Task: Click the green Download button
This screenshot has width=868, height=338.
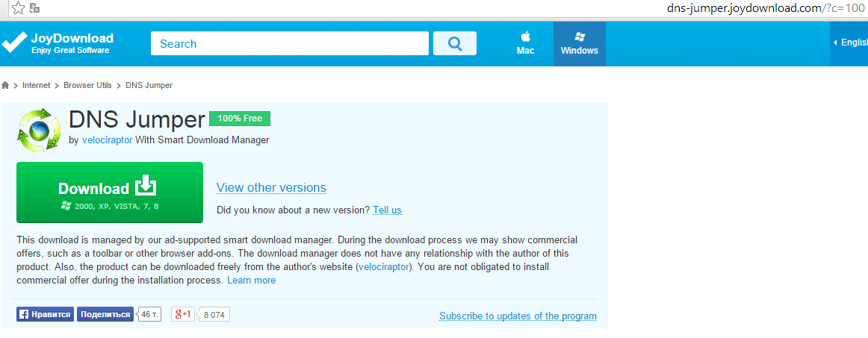Action: [110, 193]
